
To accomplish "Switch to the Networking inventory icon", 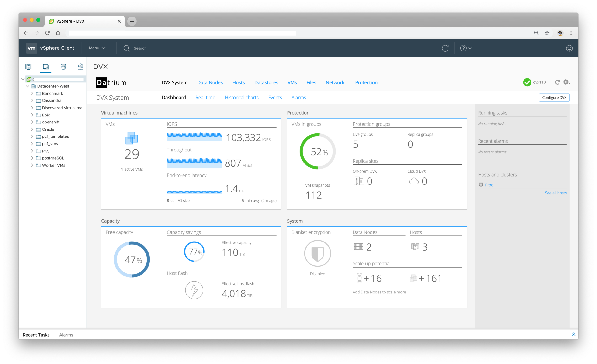I will (80, 66).
